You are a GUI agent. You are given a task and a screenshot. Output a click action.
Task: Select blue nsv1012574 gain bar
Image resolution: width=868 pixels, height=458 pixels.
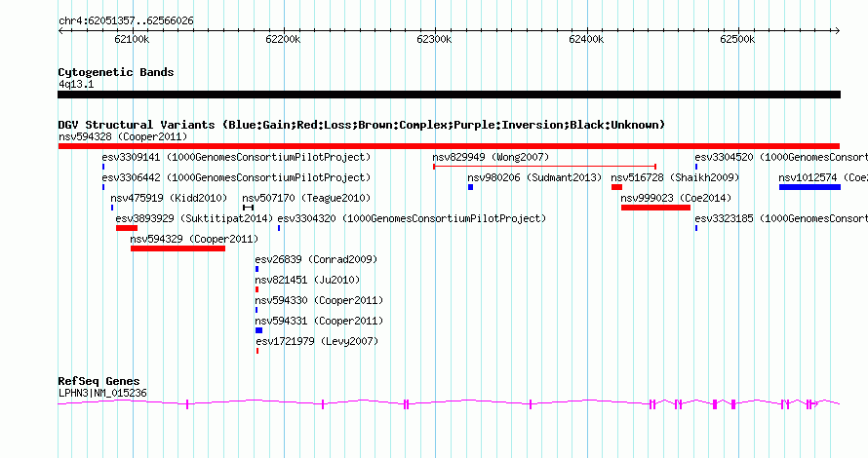[x=809, y=187]
